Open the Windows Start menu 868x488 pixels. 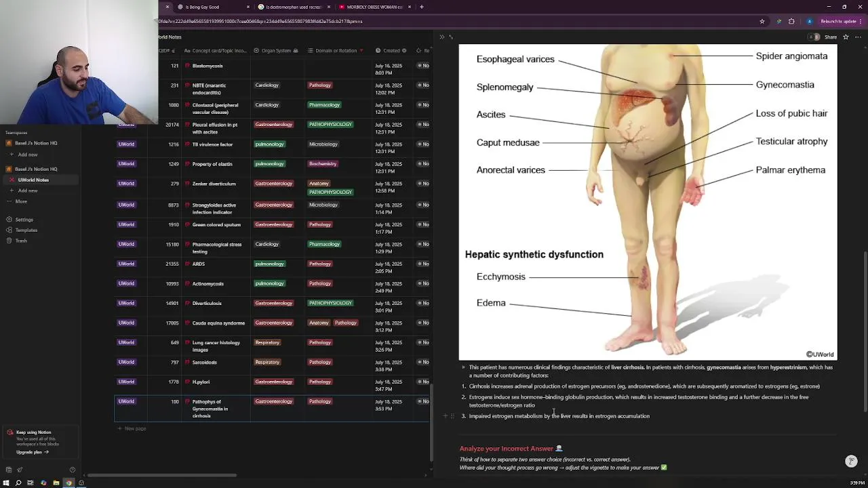tap(7, 483)
